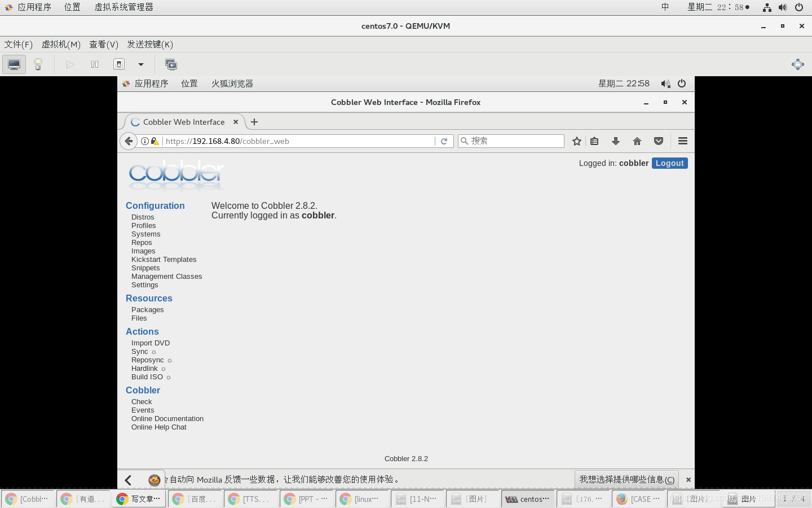This screenshot has height=508, width=812.
Task: Run the Hardlink action
Action: point(144,369)
